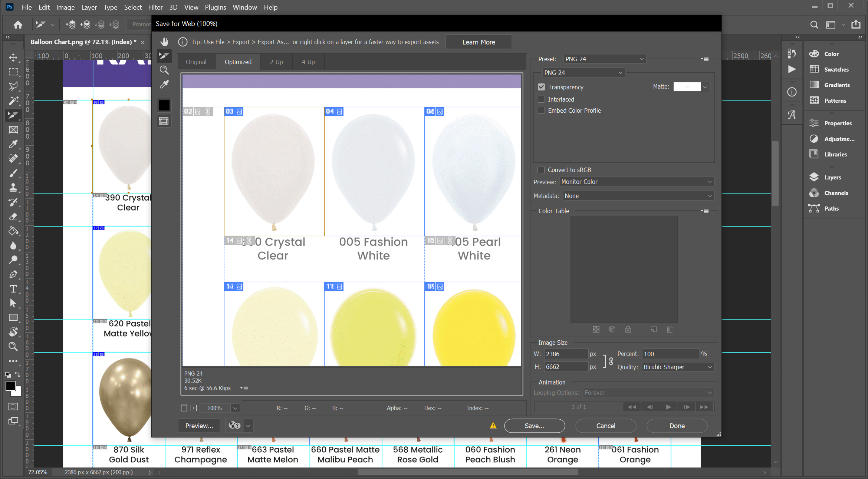Pick the Zoom tool in Save for Web

tap(164, 70)
